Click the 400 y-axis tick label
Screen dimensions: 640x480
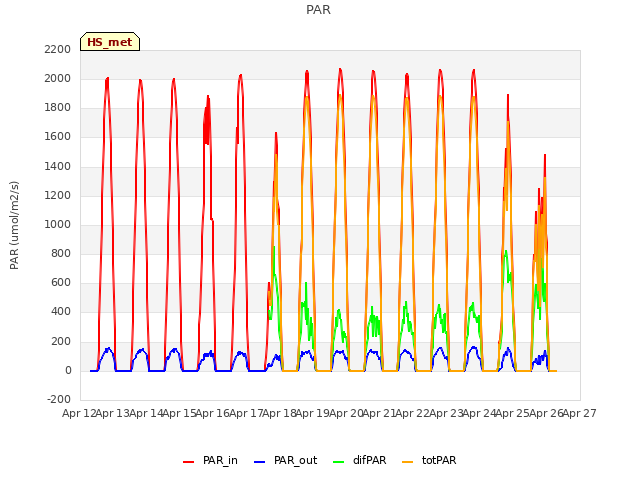61,312
